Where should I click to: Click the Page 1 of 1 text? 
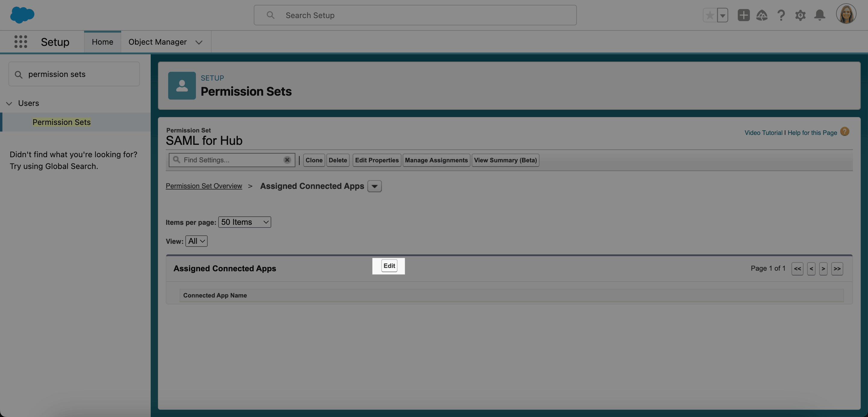pyautogui.click(x=768, y=268)
